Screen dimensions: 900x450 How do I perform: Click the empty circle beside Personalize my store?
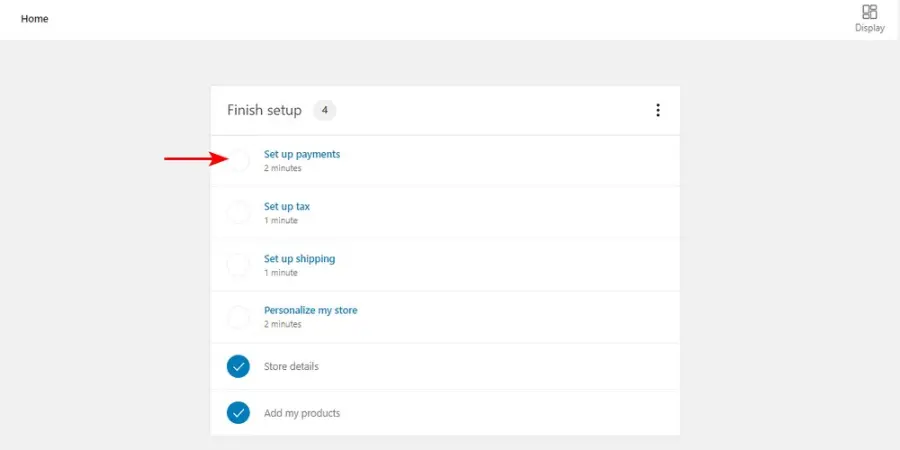pyautogui.click(x=238, y=317)
